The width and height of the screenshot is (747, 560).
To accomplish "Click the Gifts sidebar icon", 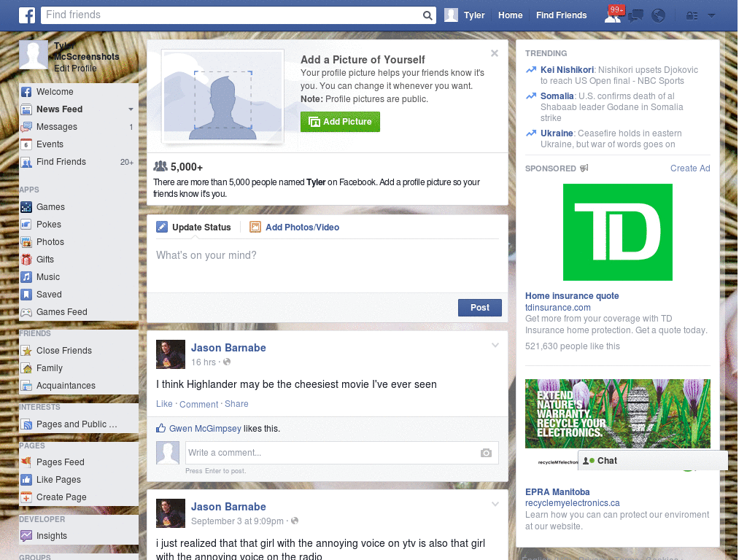I will click(x=26, y=260).
